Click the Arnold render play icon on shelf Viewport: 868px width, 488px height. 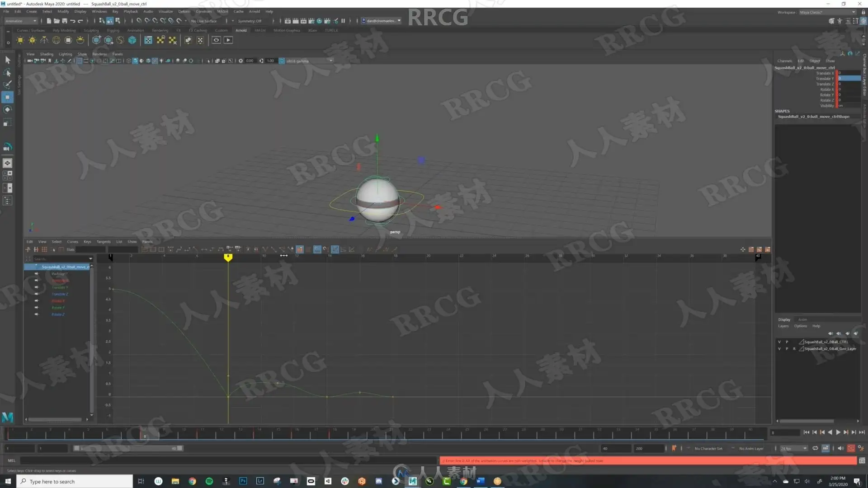[228, 40]
